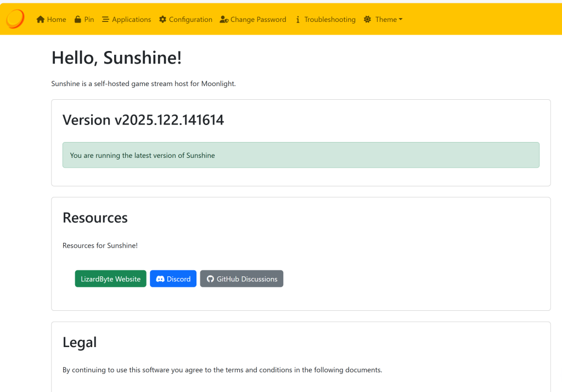
Task: Open the Applications page label
Action: (x=131, y=20)
